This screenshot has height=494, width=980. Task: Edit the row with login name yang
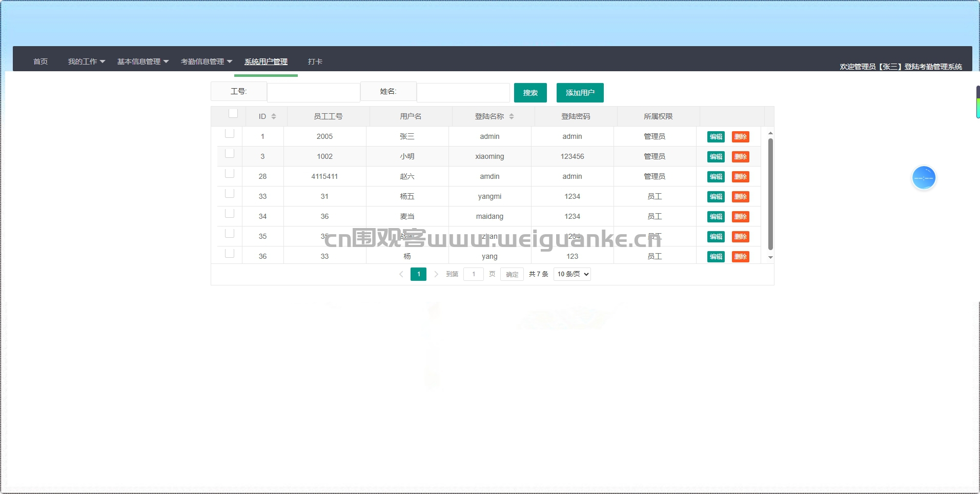click(x=716, y=257)
